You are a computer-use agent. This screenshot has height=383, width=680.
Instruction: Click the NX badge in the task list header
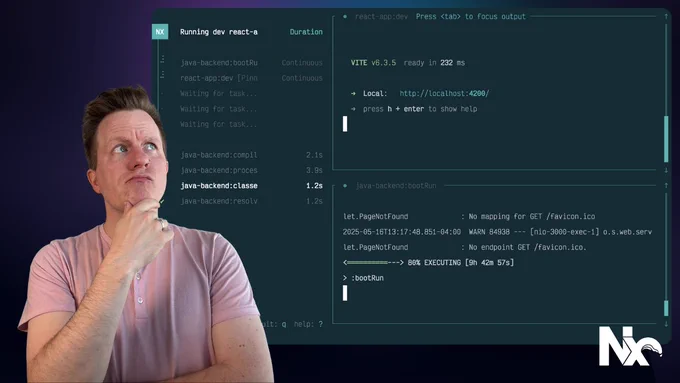tap(160, 32)
